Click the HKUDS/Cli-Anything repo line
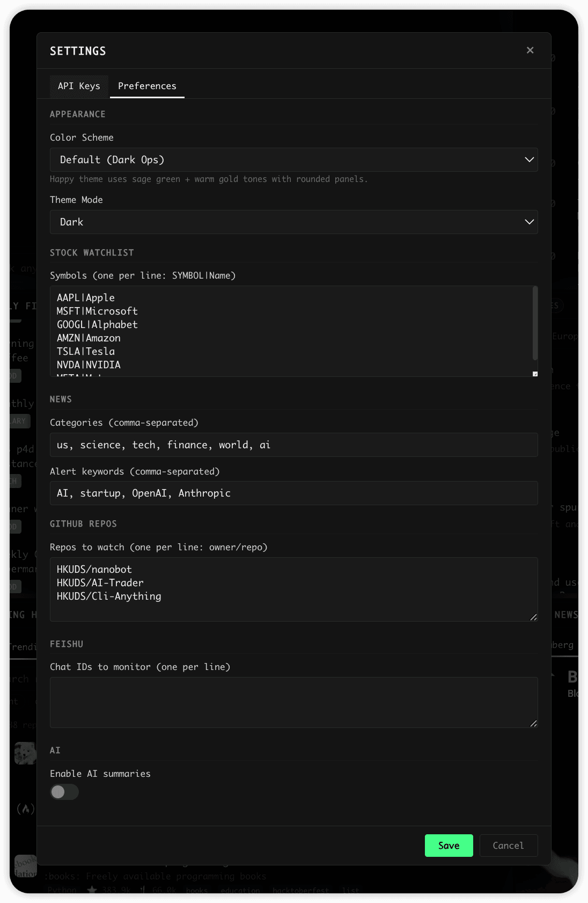588x903 pixels. pyautogui.click(x=109, y=596)
